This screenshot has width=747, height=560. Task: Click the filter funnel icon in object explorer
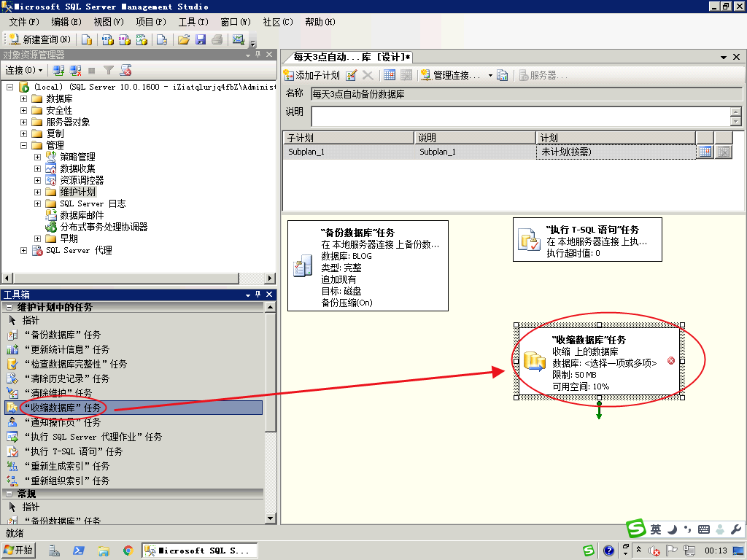(x=109, y=71)
